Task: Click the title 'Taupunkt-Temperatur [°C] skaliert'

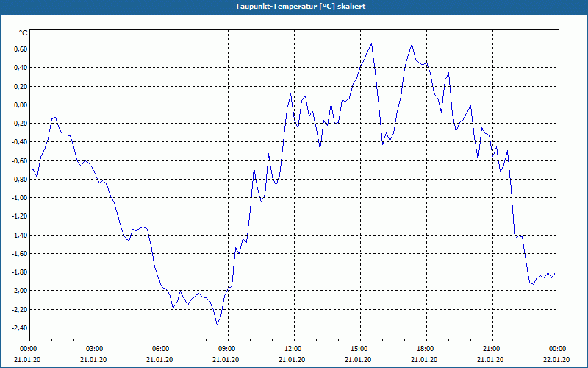Action: pyautogui.click(x=301, y=7)
